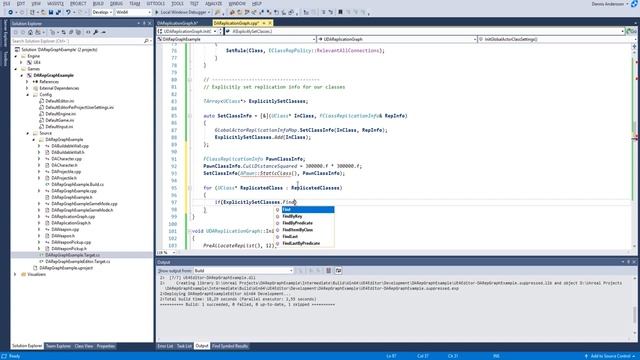Click the Save All toolbar icon
Viewport: 640px width, 360px height.
pos(58,12)
